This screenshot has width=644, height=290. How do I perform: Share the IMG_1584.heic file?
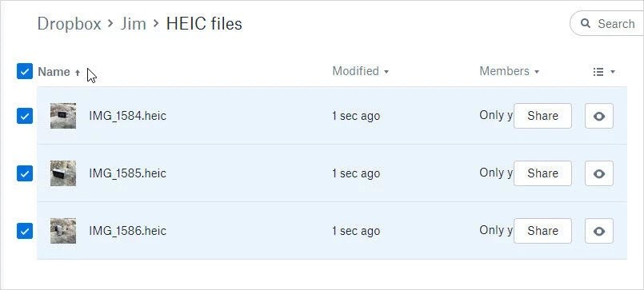[x=542, y=116]
